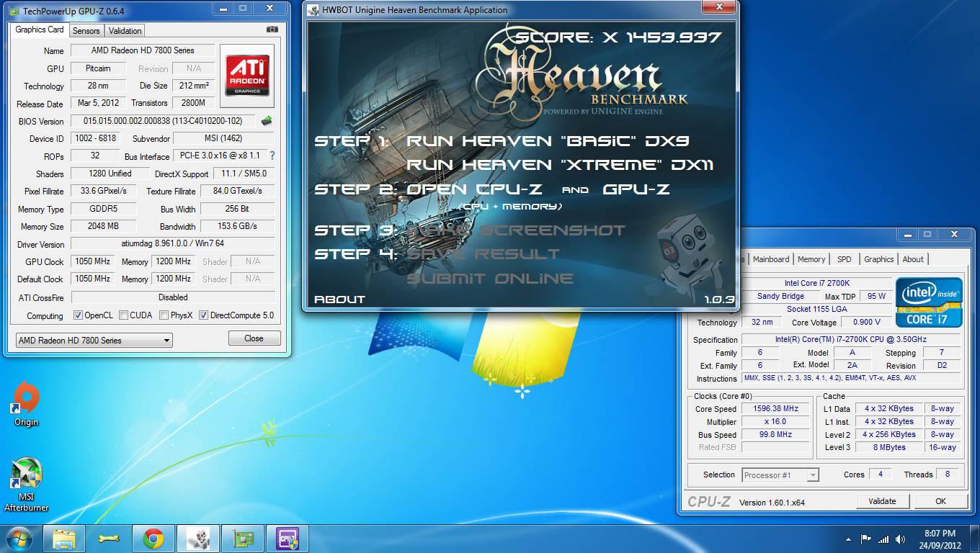Click the GPU Name field "AMD Radeon HD 7800 Series"
The image size is (980, 553).
click(143, 50)
